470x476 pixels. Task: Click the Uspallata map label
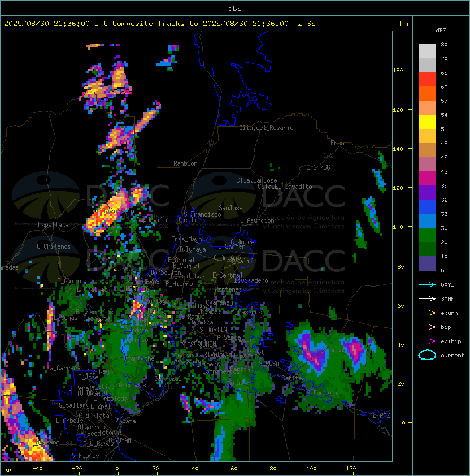53,225
